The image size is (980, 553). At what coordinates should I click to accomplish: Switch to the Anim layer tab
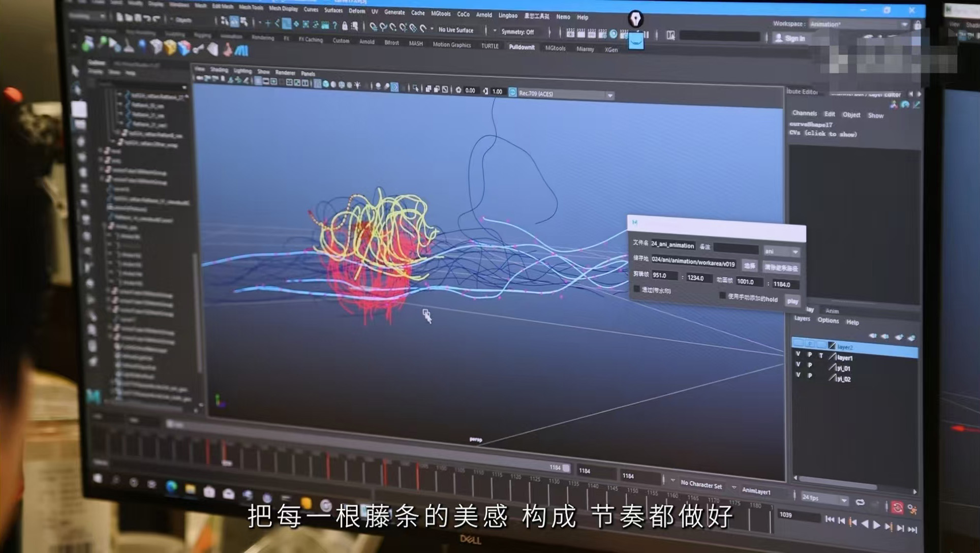click(x=832, y=311)
